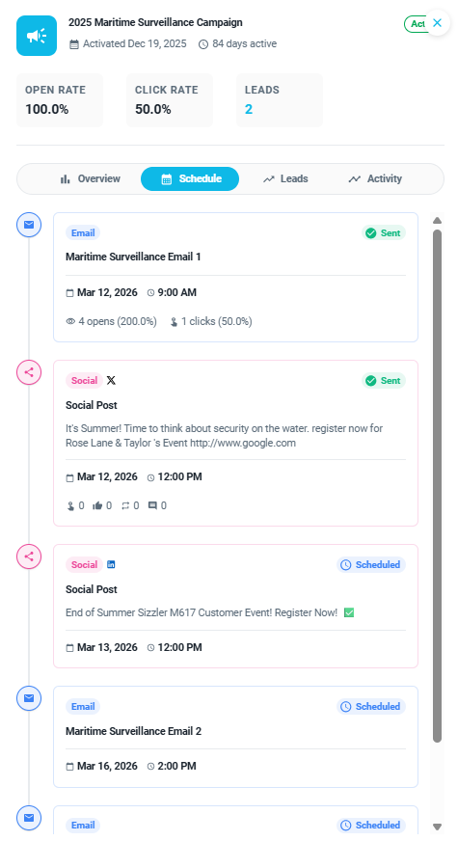Open the Leads tab
The height and width of the screenshot is (868, 458).
(285, 178)
